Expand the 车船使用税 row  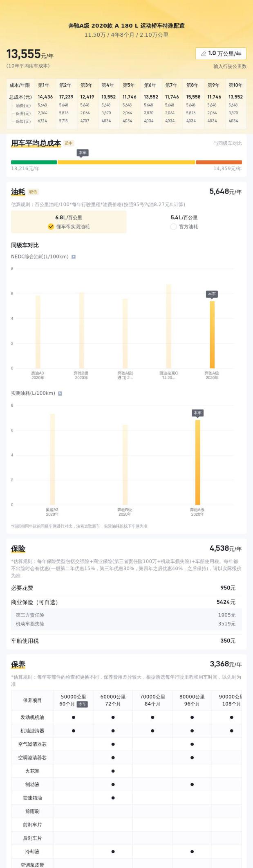126,641
